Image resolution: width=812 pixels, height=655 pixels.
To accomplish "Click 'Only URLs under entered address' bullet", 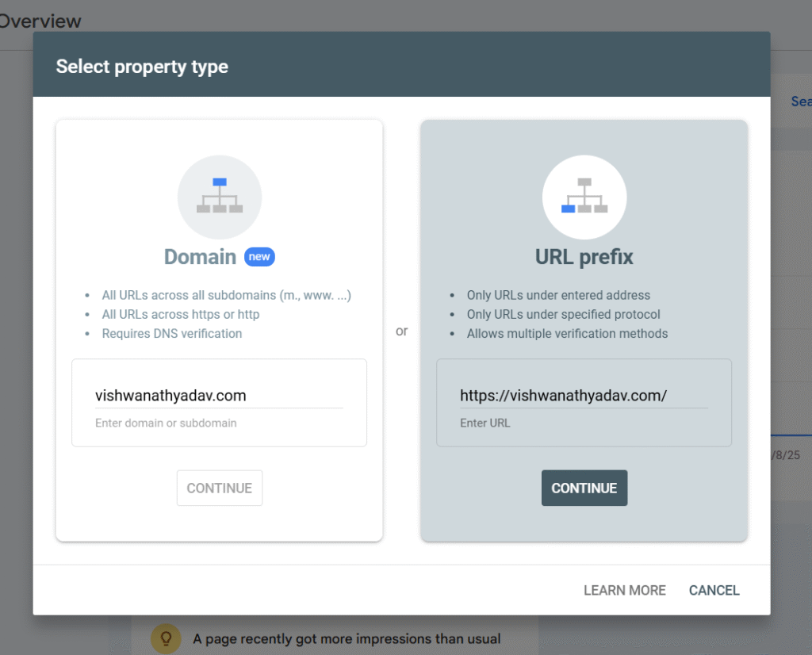I will click(x=558, y=295).
